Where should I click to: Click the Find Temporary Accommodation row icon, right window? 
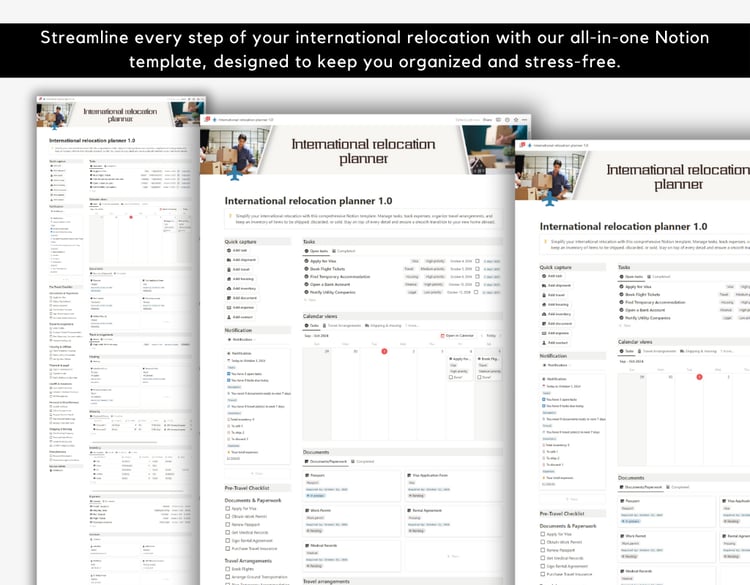pos(621,302)
